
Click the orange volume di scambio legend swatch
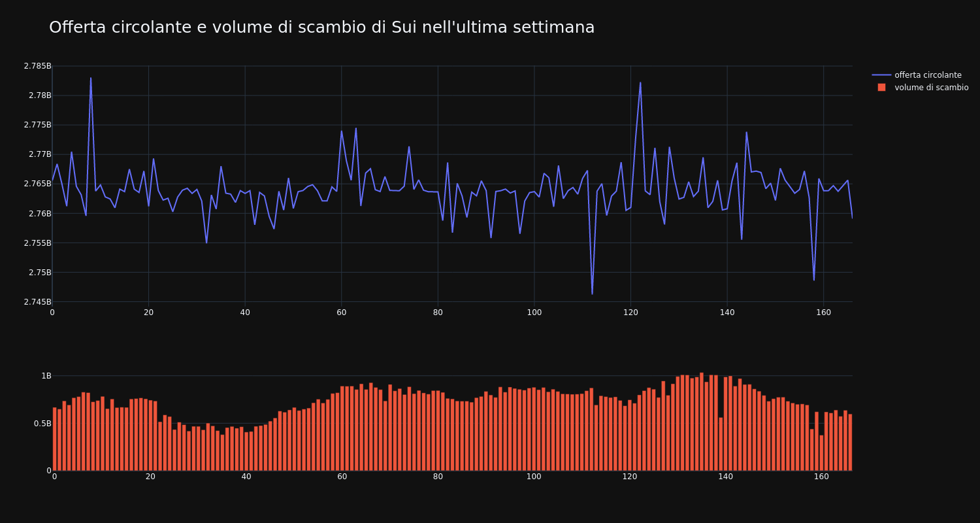click(x=881, y=88)
